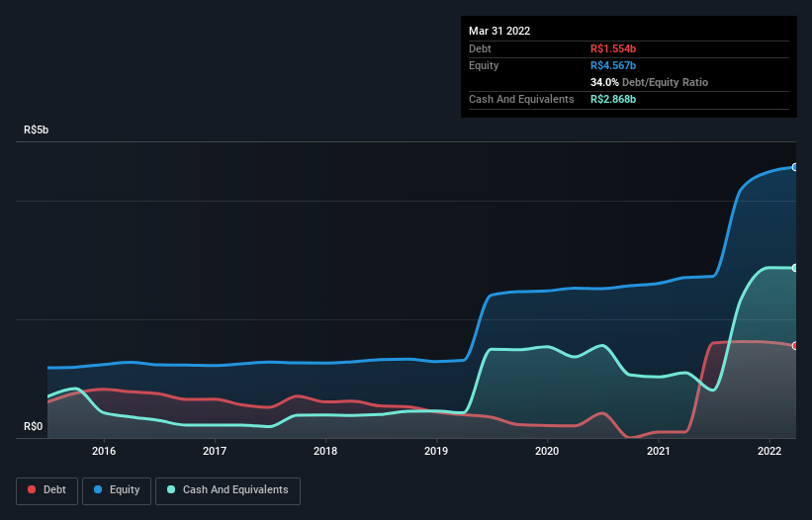Click the 2016 x-axis label

click(104, 451)
